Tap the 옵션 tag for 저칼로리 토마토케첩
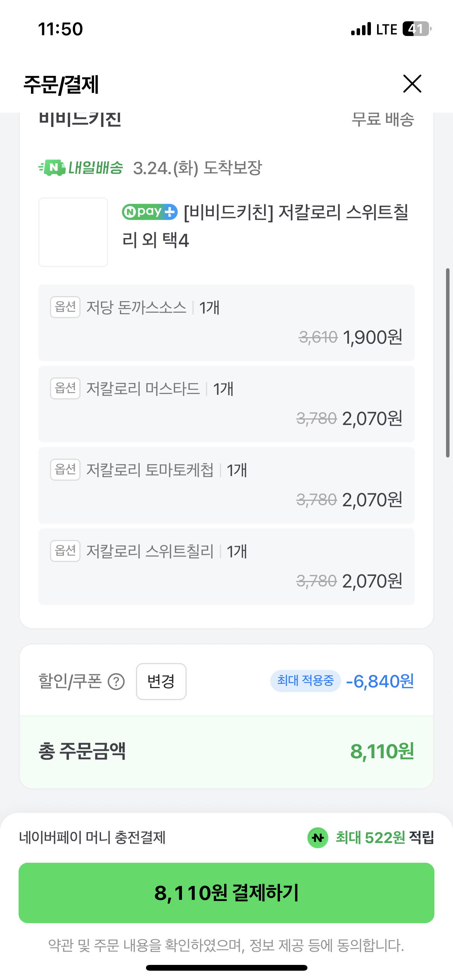This screenshot has height=980, width=453. pos(65,469)
